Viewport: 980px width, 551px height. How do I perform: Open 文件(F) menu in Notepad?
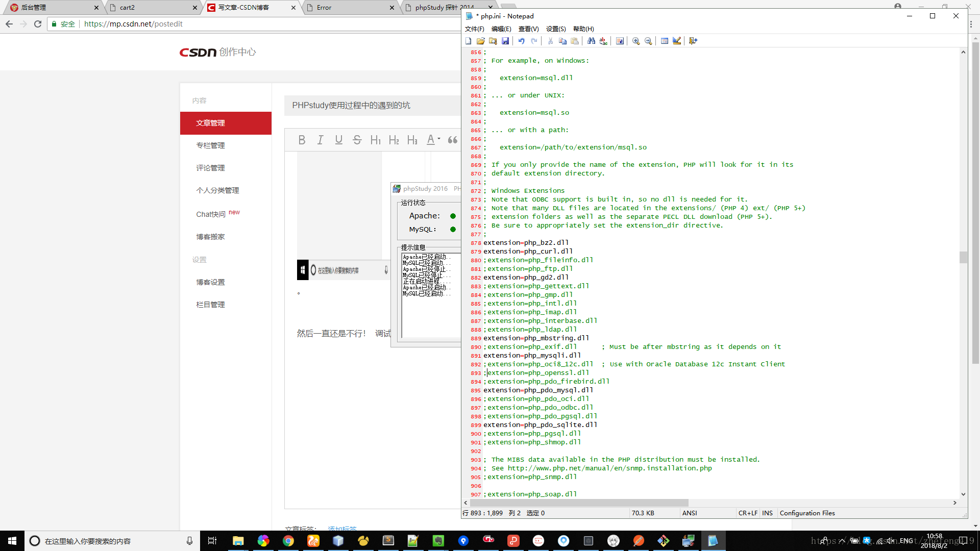click(475, 29)
